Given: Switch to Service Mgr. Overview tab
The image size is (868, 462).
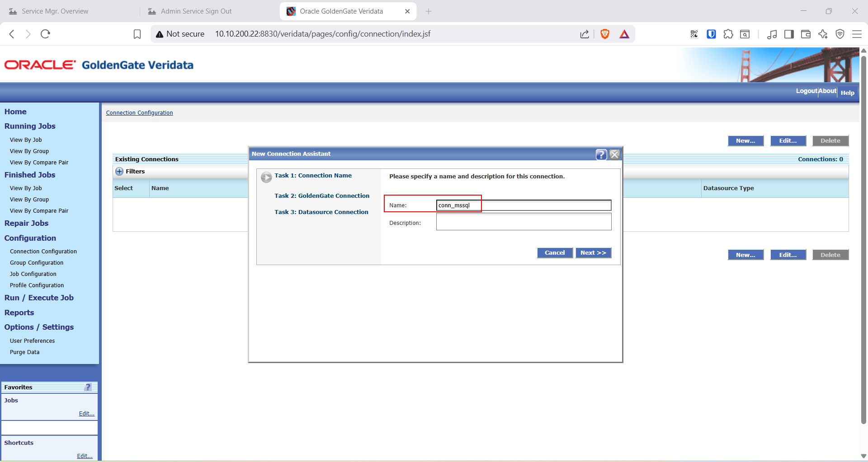Looking at the screenshot, I should (55, 11).
